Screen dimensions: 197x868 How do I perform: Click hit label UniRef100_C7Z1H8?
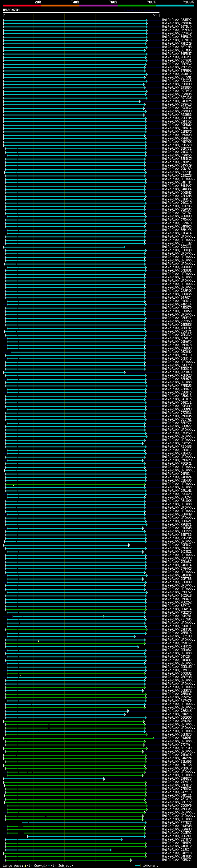177,636
